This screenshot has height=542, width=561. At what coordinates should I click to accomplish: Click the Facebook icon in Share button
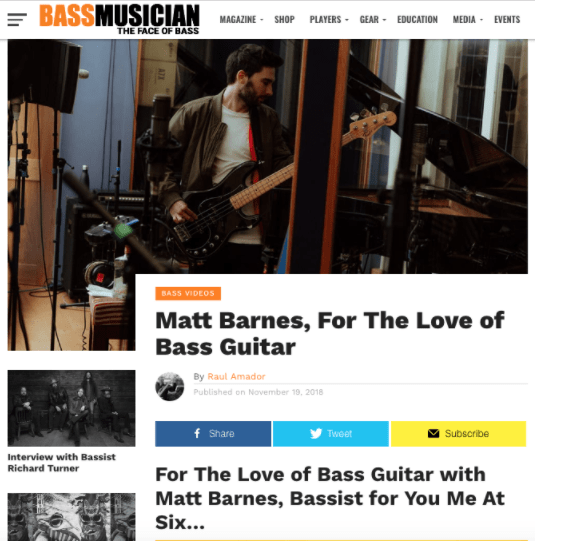coord(197,433)
